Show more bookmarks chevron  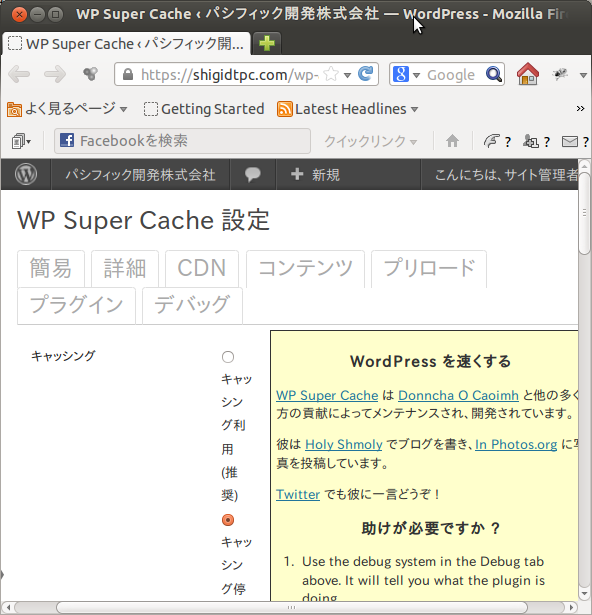580,109
